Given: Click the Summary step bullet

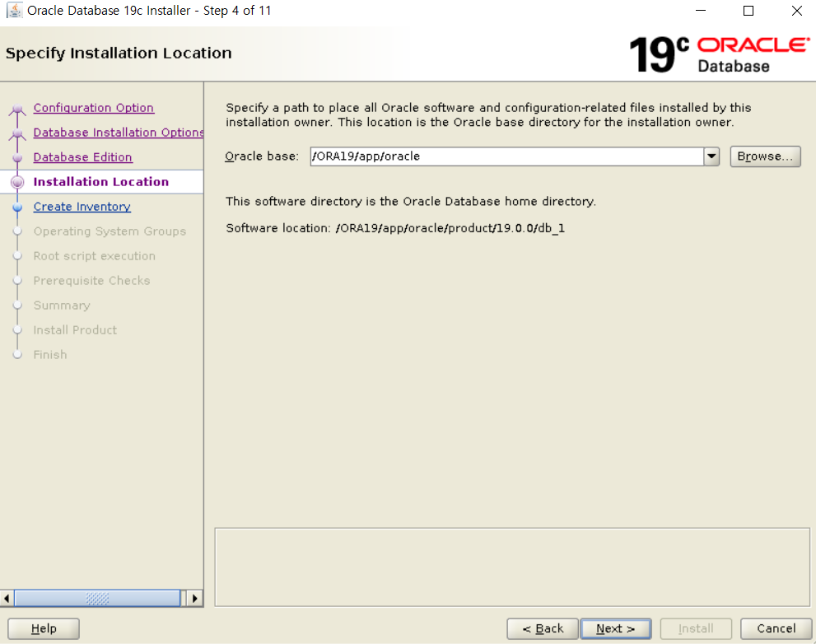Looking at the screenshot, I should (x=17, y=306).
